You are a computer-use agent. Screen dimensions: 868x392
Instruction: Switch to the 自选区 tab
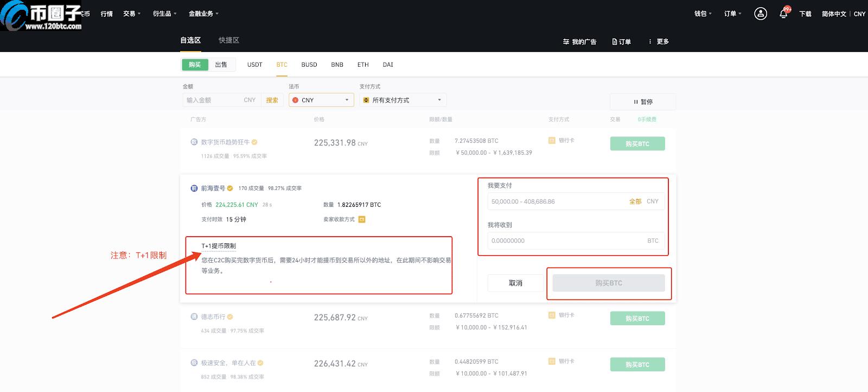coord(190,40)
